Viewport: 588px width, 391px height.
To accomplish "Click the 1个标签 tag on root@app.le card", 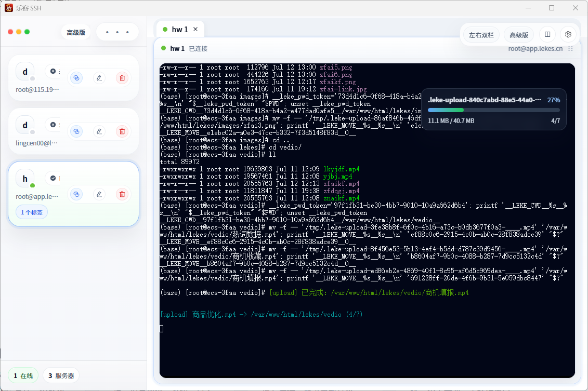I will click(x=32, y=212).
